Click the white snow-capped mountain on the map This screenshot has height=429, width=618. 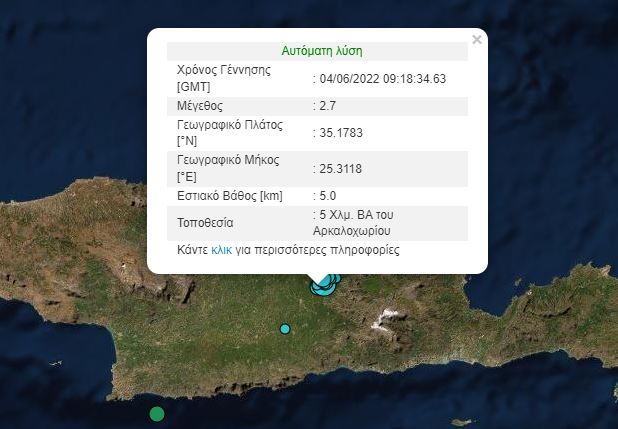click(384, 321)
